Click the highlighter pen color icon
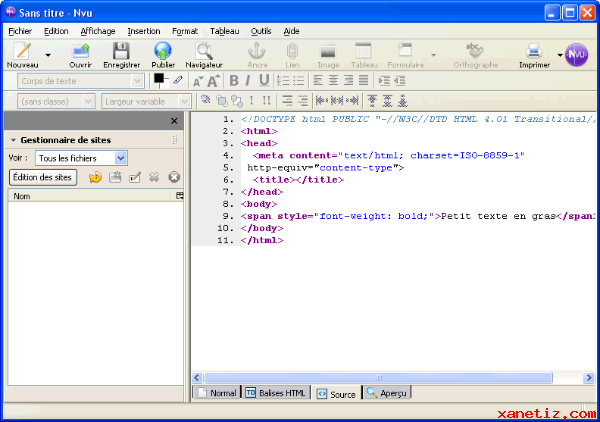 point(178,80)
